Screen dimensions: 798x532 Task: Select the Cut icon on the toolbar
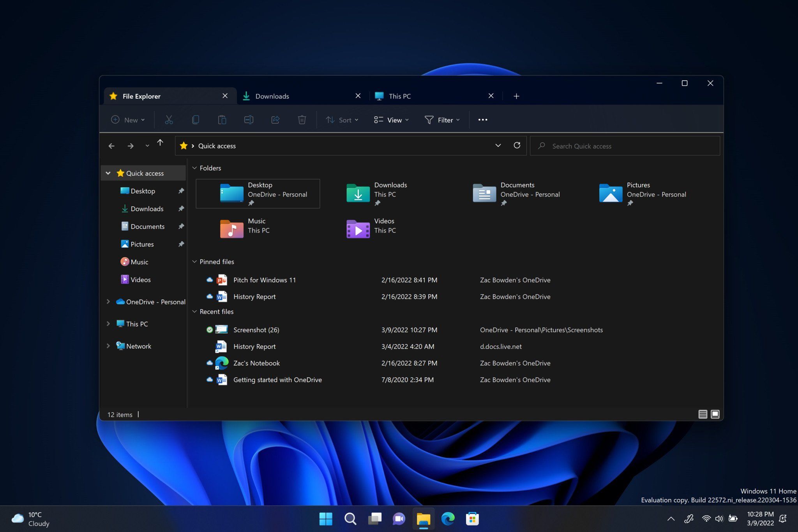pyautogui.click(x=169, y=120)
